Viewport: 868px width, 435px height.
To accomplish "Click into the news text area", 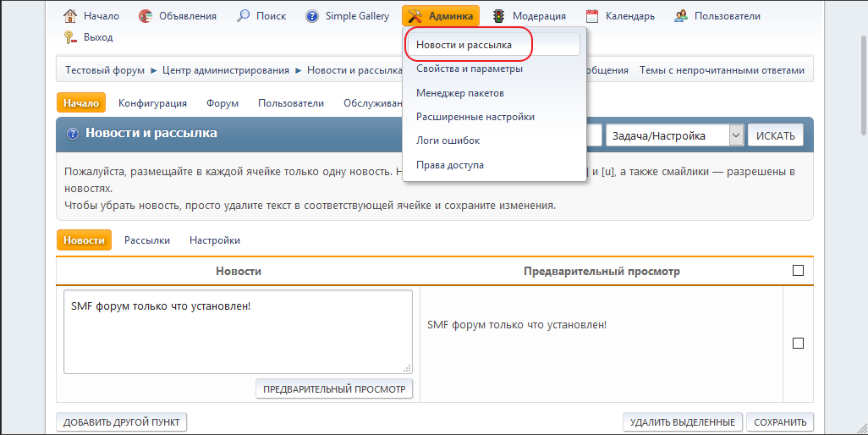I will (x=238, y=331).
